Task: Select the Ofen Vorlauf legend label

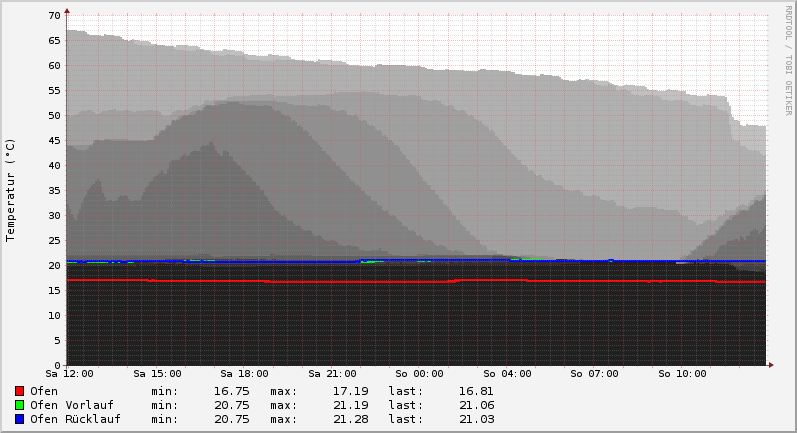Action: (71, 405)
